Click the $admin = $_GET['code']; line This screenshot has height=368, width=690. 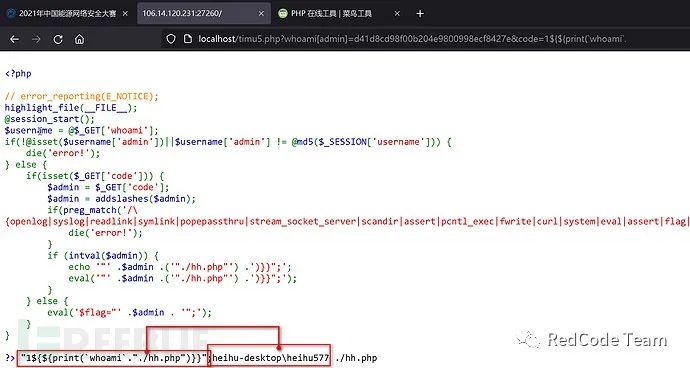[108, 187]
